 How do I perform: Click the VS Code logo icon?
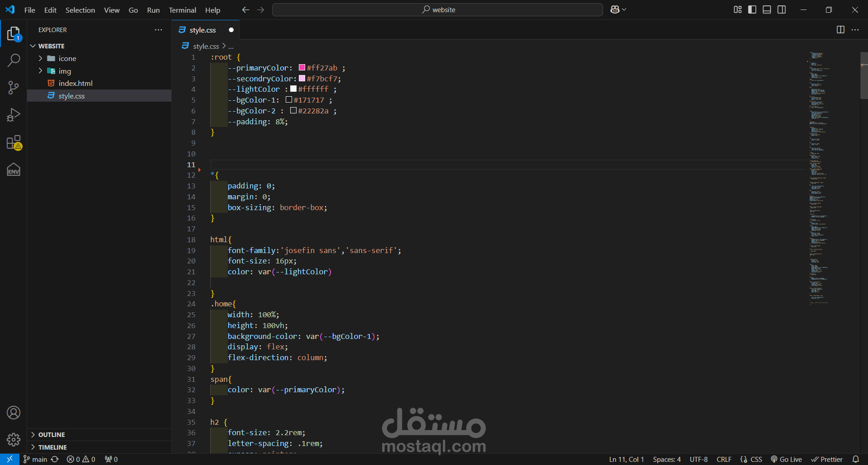10,9
